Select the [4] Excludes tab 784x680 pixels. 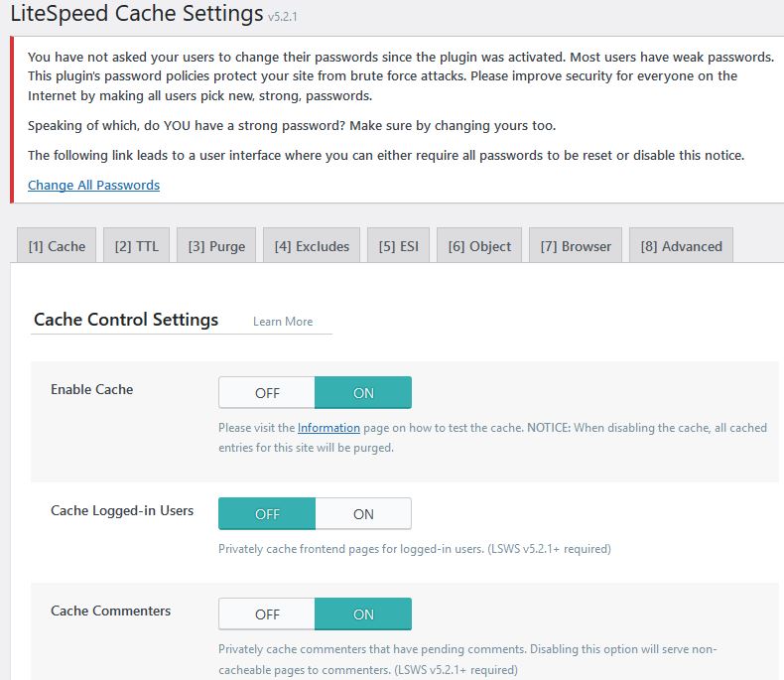pyautogui.click(x=312, y=245)
